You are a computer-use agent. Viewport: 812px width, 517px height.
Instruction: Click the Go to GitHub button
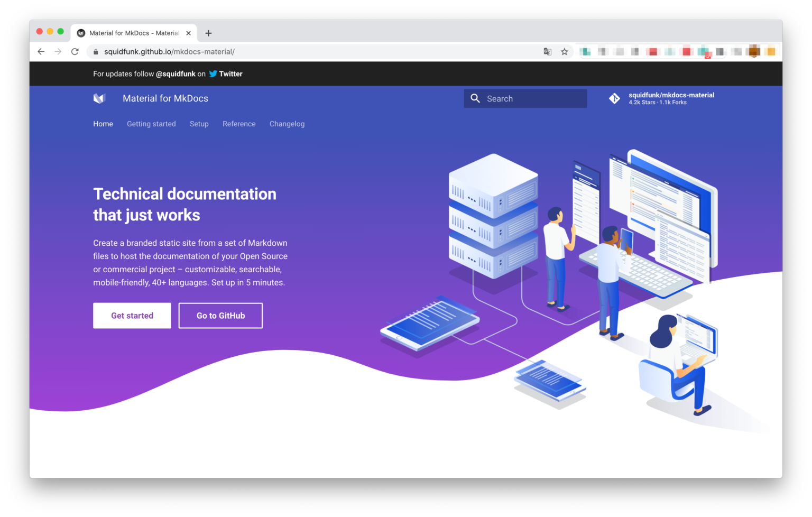point(220,316)
